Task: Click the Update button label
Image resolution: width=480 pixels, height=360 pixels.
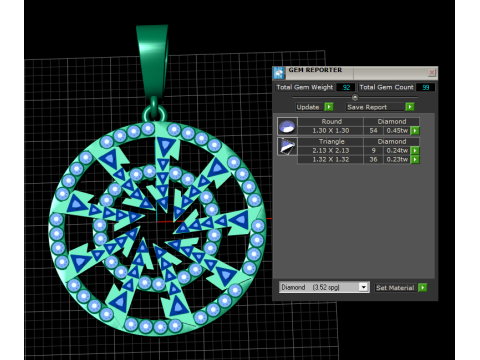Action: (x=308, y=107)
